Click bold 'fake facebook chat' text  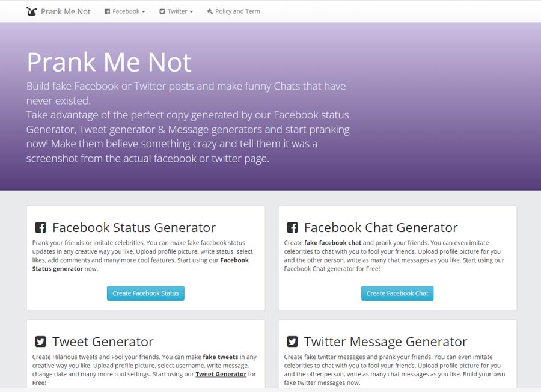tap(332, 243)
